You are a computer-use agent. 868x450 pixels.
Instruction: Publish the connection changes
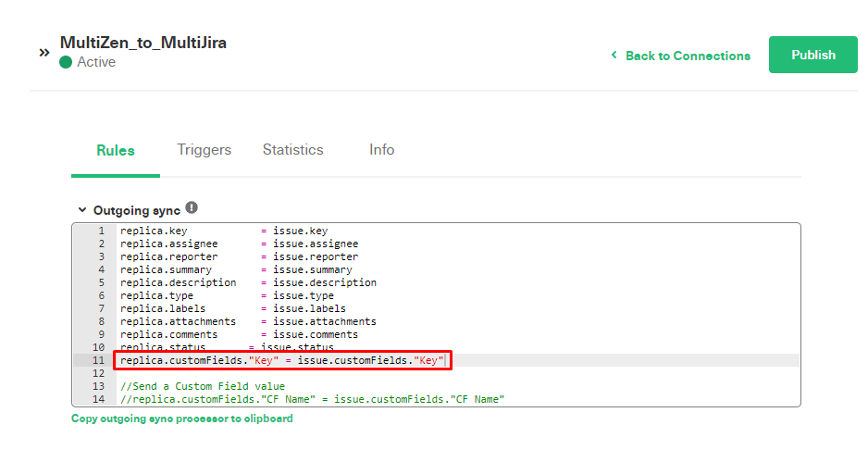click(x=812, y=55)
